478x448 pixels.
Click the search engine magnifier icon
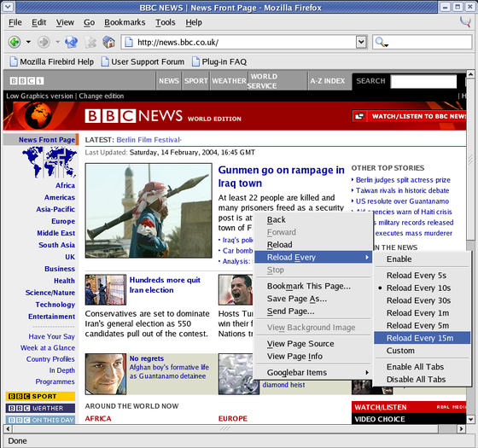[x=380, y=42]
